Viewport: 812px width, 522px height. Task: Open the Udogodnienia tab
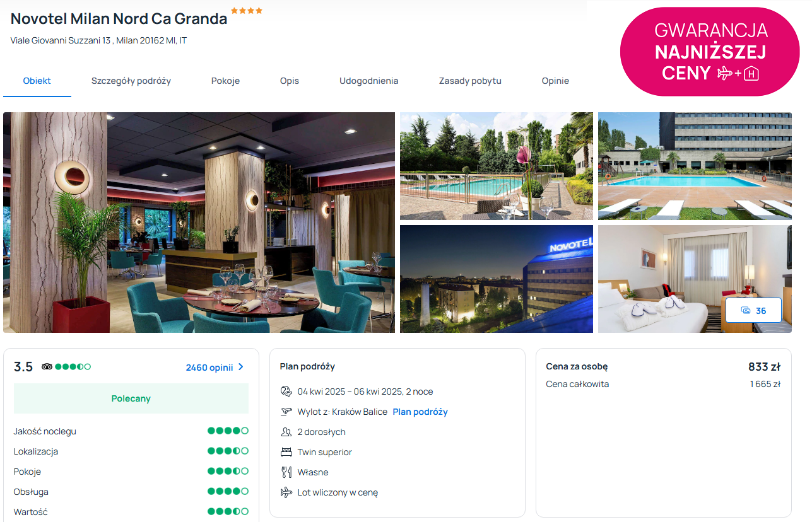coord(369,81)
